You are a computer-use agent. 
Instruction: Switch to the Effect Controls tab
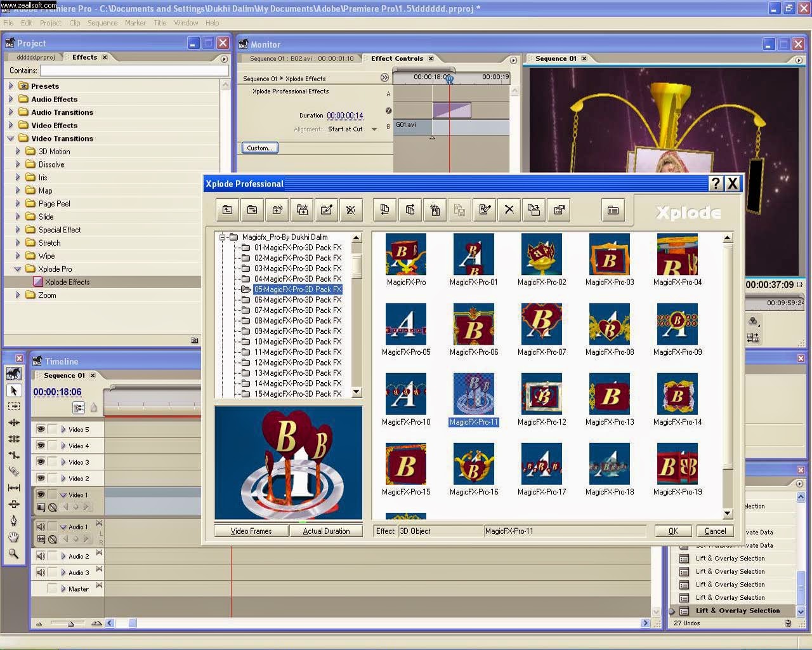tap(397, 58)
